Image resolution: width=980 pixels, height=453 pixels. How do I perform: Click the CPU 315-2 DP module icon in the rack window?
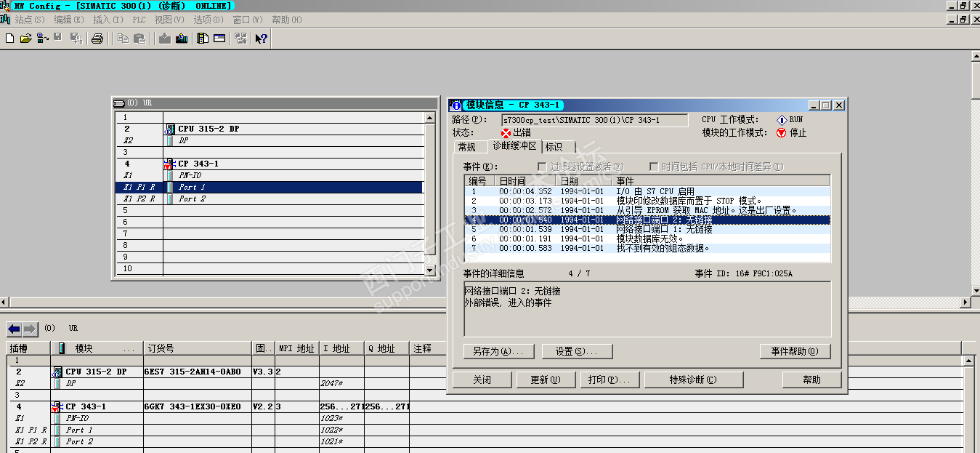point(170,129)
